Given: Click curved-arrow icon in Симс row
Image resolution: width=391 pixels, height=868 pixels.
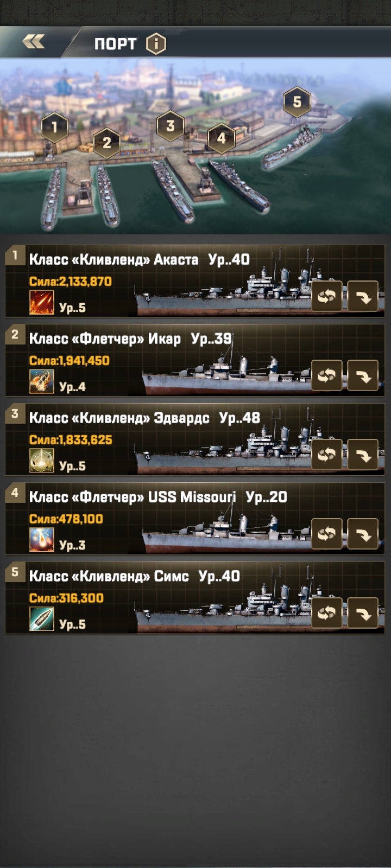Looking at the screenshot, I should (x=363, y=613).
